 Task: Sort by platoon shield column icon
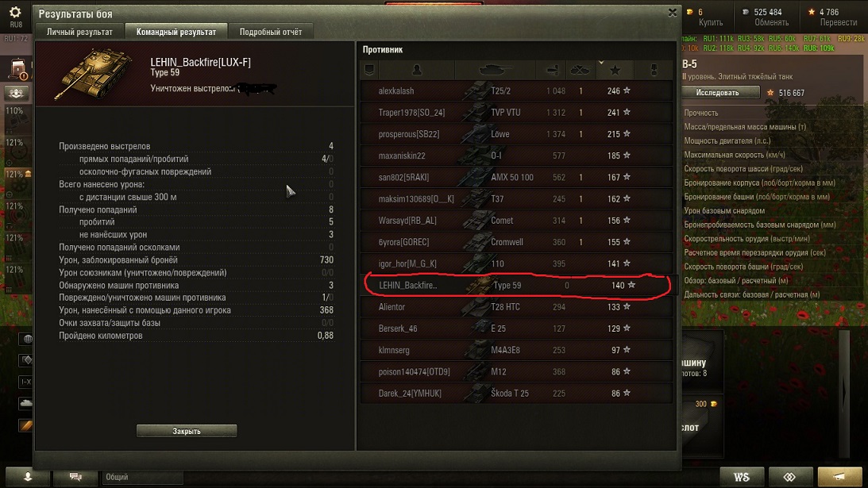[x=369, y=70]
